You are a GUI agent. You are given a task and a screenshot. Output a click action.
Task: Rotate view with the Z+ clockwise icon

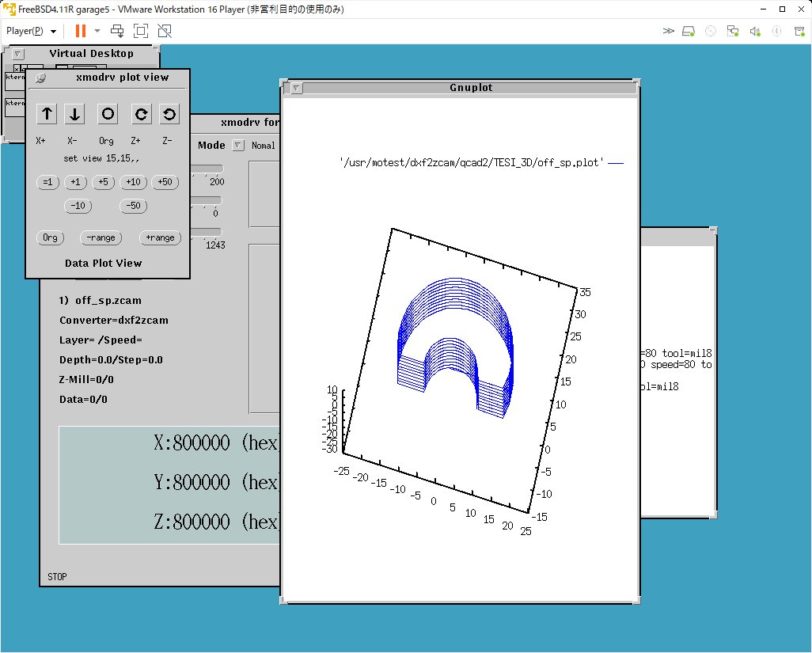coord(141,114)
